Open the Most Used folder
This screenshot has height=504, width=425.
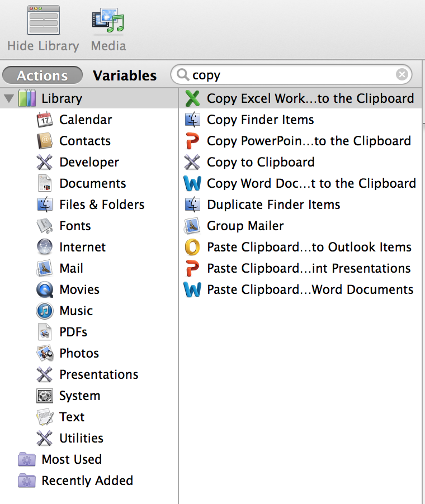coord(72,459)
